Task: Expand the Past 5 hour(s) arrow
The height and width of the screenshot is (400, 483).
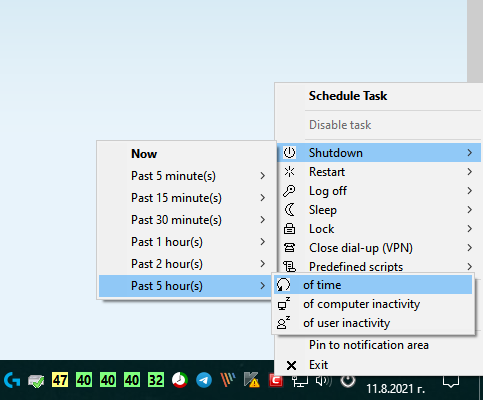Action: click(263, 286)
